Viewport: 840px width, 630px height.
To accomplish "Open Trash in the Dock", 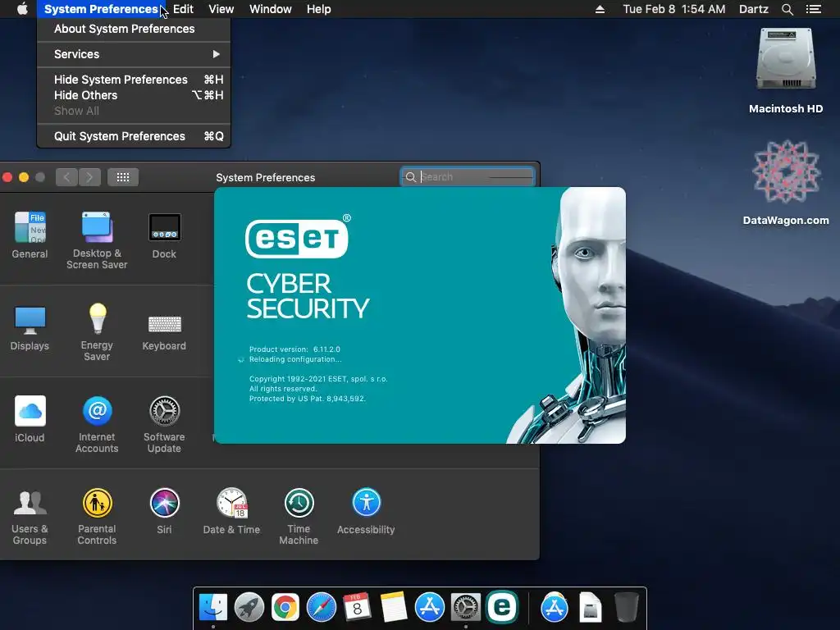I will [x=626, y=608].
